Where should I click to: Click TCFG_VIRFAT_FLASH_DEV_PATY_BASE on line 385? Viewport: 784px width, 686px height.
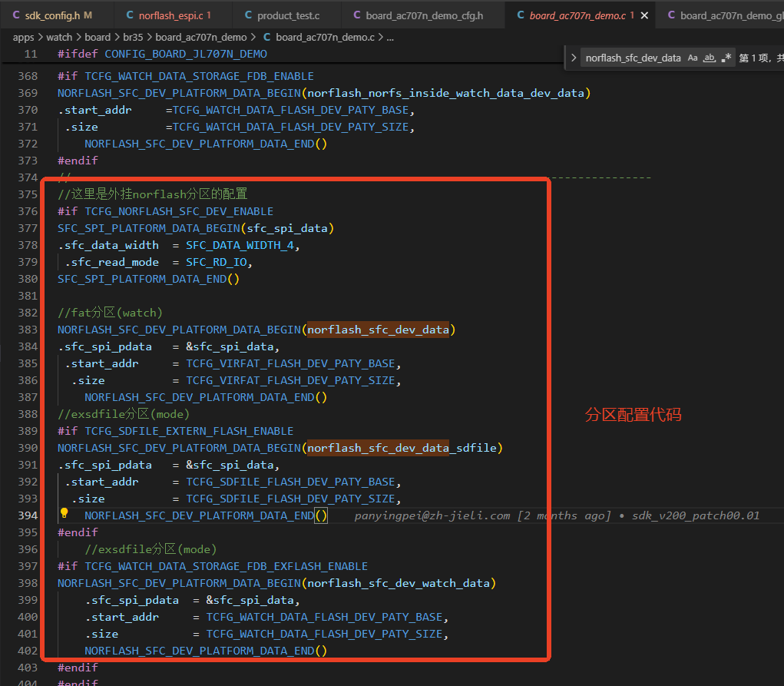[x=290, y=364]
